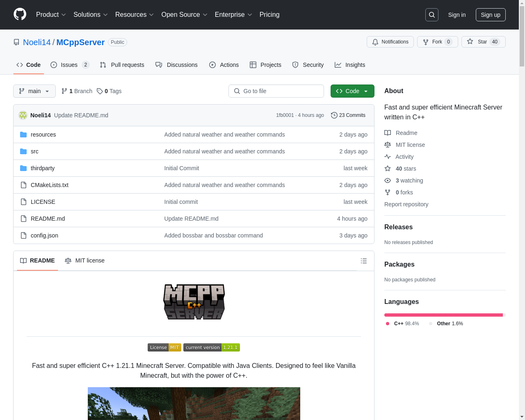Click the C++ languages bar
The width and height of the screenshot is (525, 420).
(x=443, y=315)
